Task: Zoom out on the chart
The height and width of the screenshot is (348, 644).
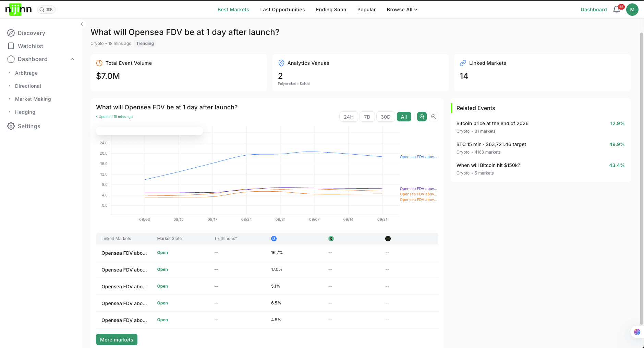Action: (x=434, y=117)
